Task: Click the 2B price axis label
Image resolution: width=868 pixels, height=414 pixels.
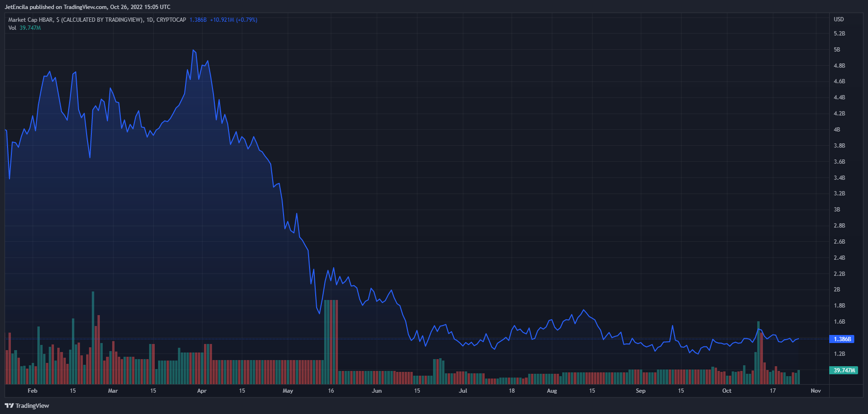Action: (837, 290)
